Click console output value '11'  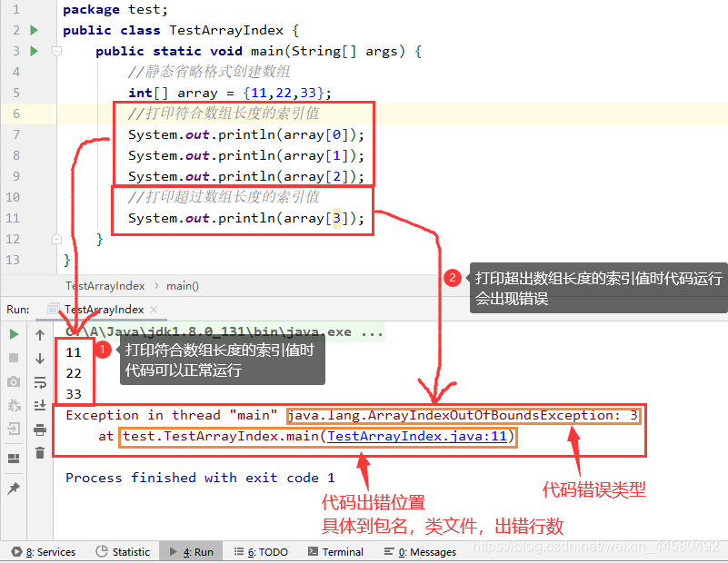[x=74, y=352]
